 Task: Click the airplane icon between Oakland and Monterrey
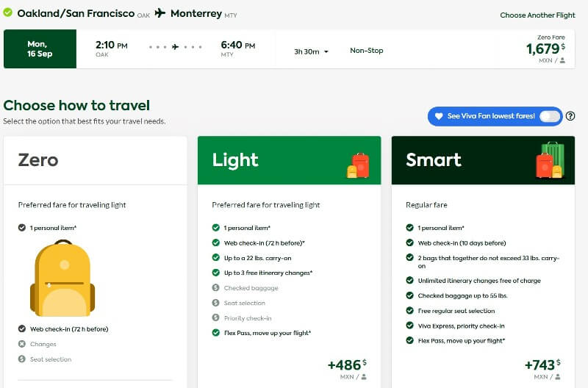pos(160,13)
